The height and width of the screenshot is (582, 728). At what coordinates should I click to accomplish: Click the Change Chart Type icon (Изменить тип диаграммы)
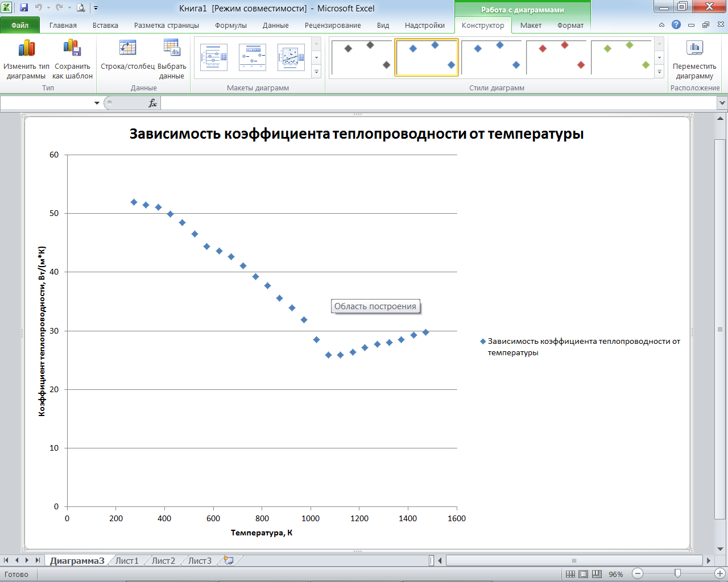[26, 49]
